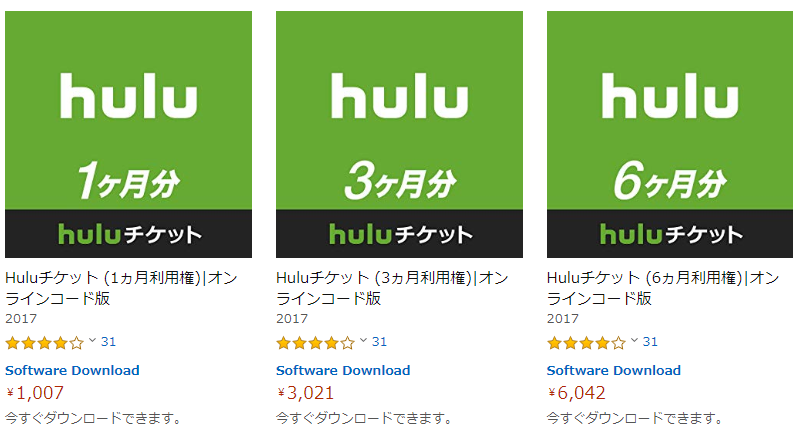Open the Hulu 6ヶ月分 ticket image
Viewport: 801px width, 443px height.
tap(670, 134)
